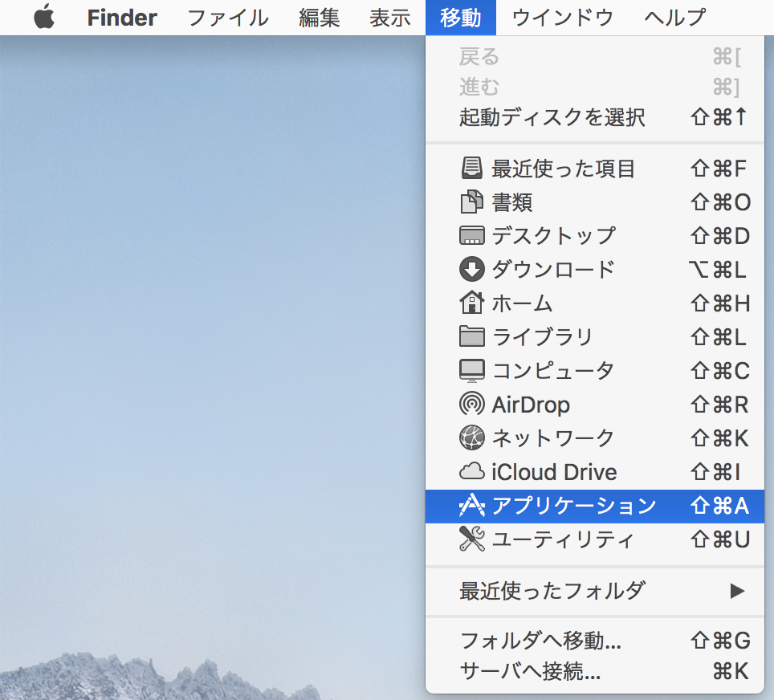The image size is (774, 700).
Task: Click the Library folder icon
Action: 471,337
